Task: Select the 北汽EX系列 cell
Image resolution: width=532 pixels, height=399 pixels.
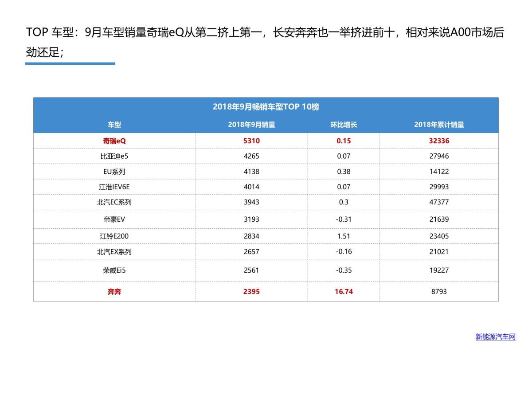Action: (113, 251)
